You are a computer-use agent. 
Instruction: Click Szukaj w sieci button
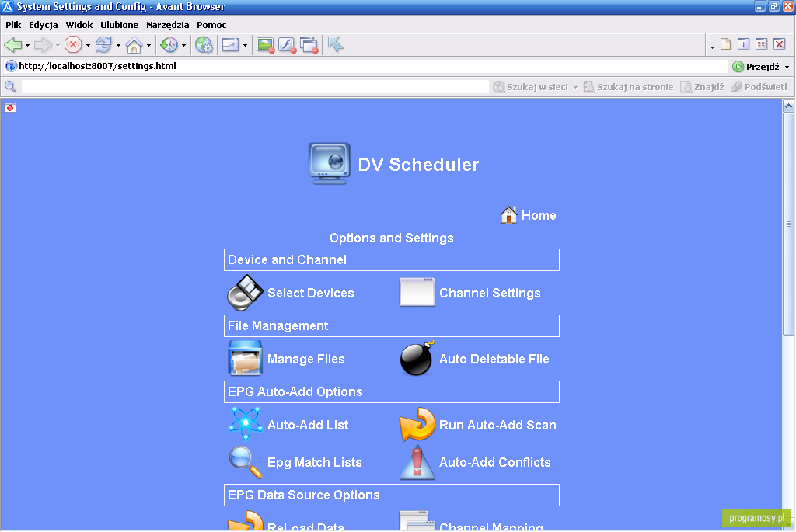point(531,87)
